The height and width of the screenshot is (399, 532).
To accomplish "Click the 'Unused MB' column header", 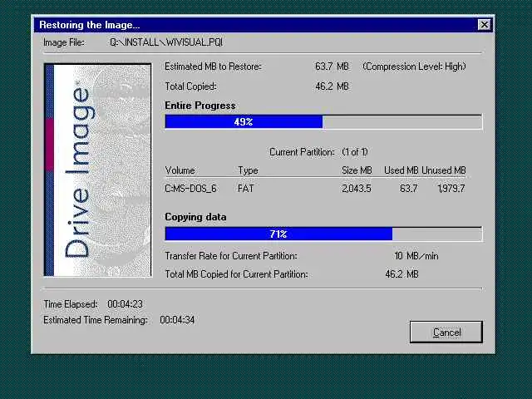I will point(443,170).
